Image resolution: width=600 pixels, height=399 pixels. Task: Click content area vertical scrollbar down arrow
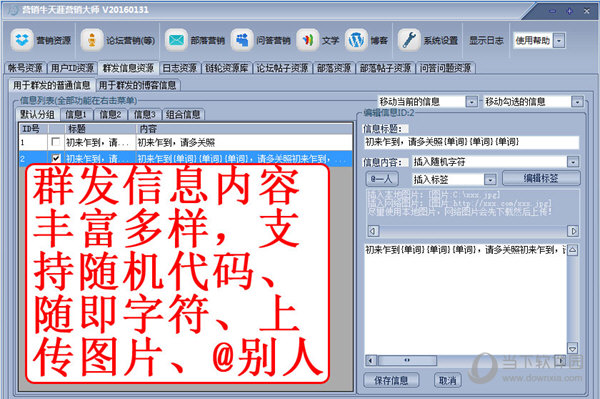click(572, 349)
